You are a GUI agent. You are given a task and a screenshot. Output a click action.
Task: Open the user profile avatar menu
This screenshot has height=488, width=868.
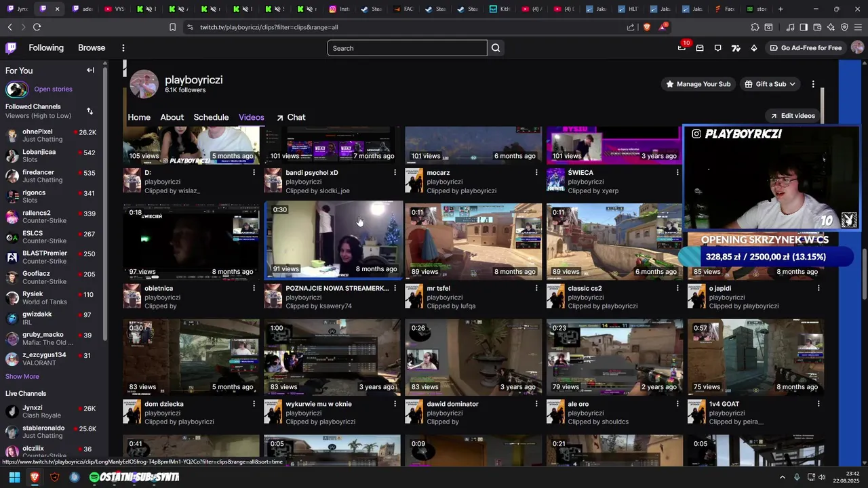tap(857, 47)
